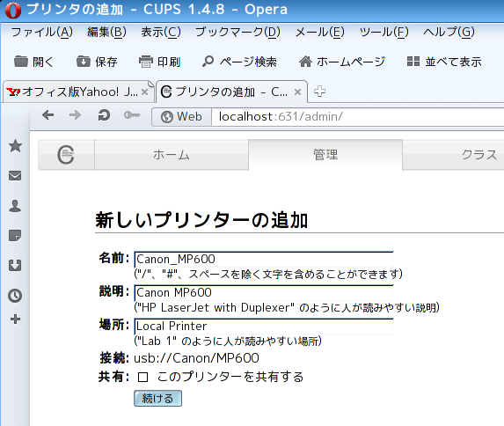Click the 続ける button
This screenshot has height=426, width=504.
(x=157, y=399)
